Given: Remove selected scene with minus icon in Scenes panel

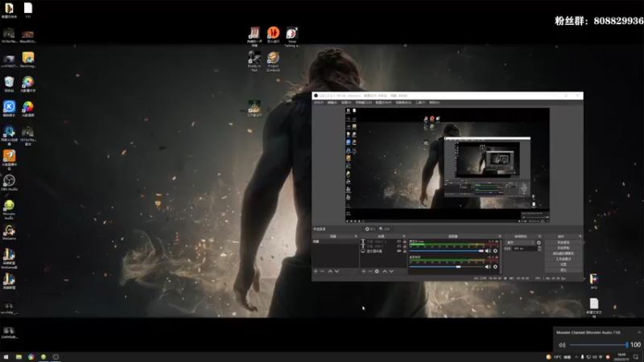Looking at the screenshot, I should (322, 271).
